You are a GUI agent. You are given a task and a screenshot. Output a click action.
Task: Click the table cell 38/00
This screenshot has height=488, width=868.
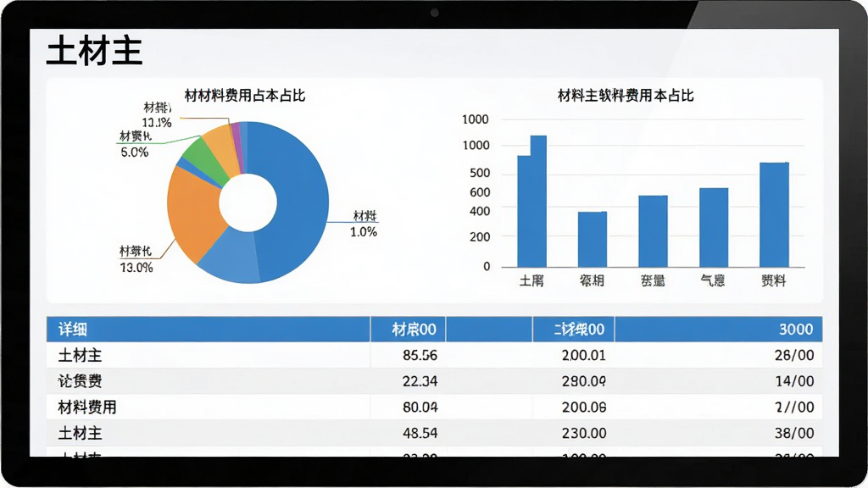(794, 433)
